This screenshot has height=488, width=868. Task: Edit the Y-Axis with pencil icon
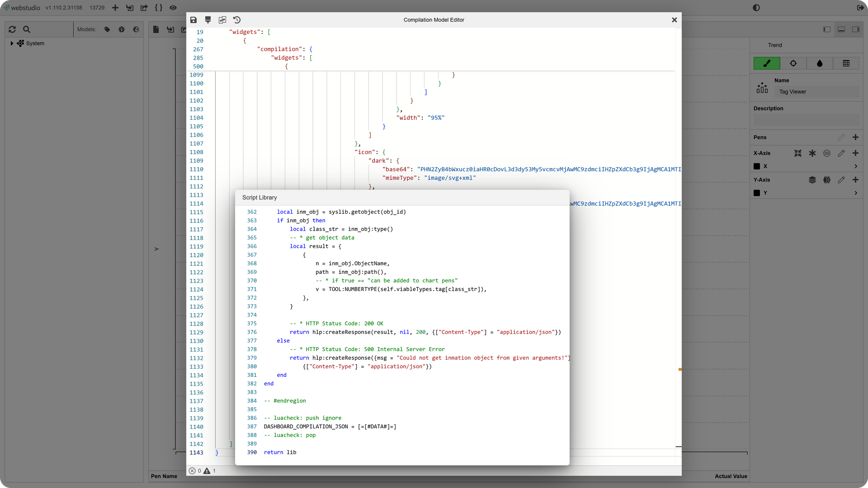point(841,180)
